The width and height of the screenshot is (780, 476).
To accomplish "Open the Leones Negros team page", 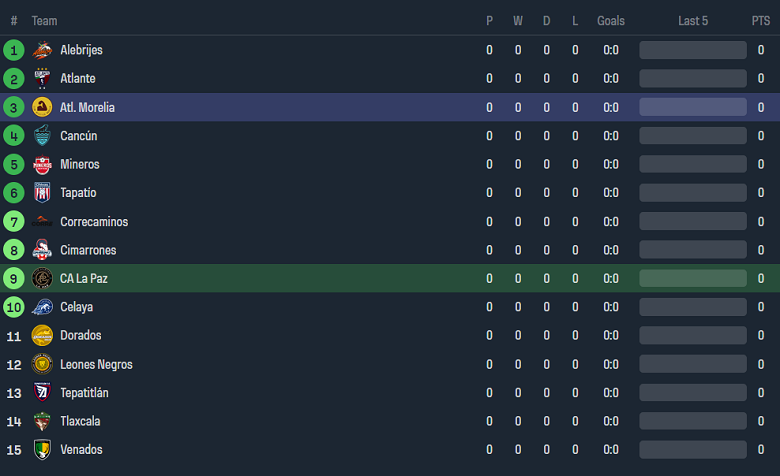I will [x=96, y=365].
